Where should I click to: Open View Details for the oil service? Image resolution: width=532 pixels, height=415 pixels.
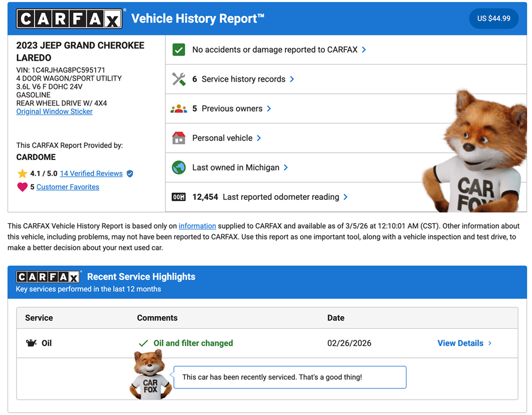tap(464, 343)
